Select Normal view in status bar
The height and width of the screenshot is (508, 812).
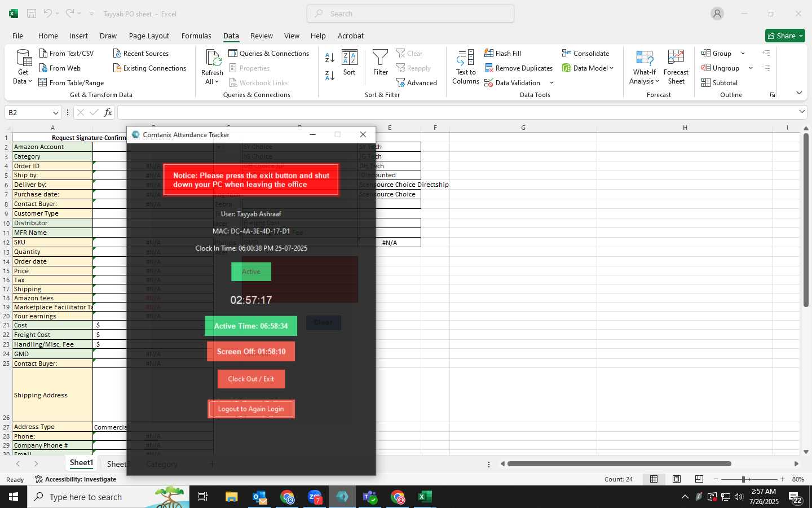point(654,479)
